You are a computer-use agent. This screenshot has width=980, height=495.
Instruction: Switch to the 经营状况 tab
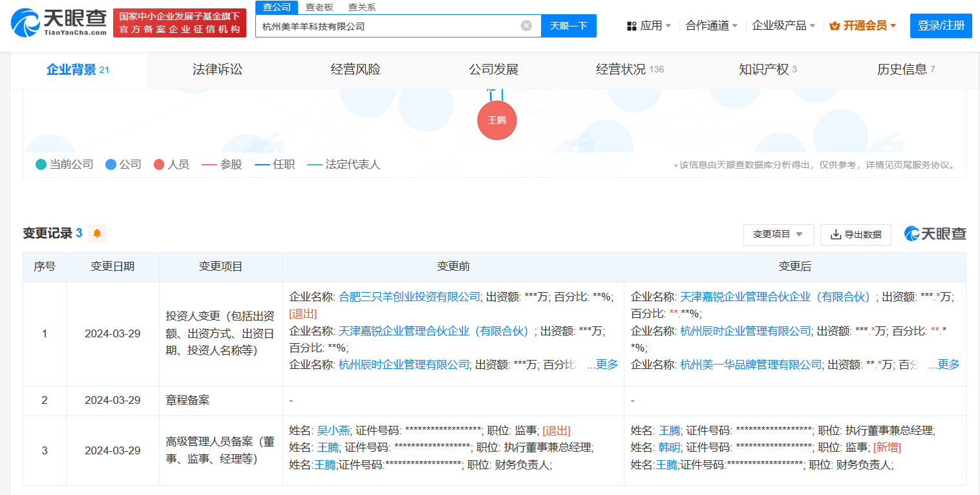[x=630, y=70]
